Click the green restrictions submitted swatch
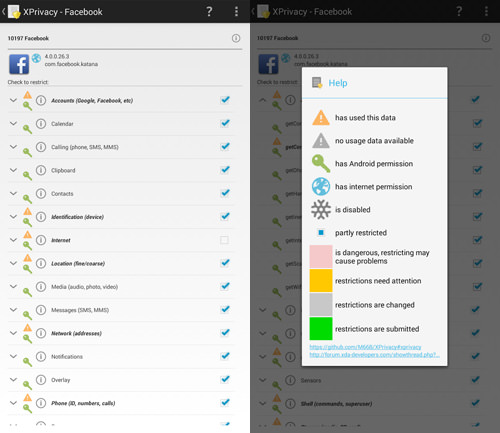500x433 pixels. 321,329
